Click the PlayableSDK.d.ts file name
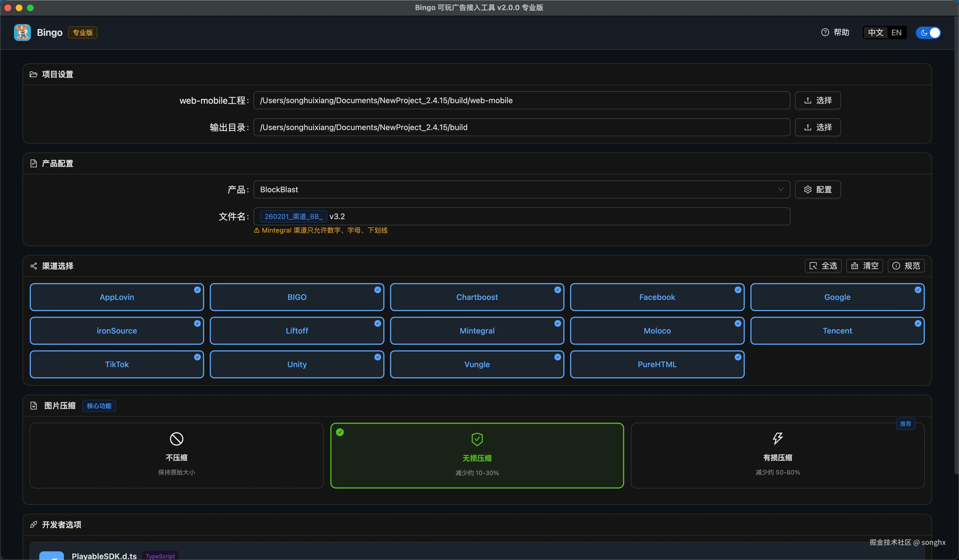The image size is (959, 560). (104, 556)
